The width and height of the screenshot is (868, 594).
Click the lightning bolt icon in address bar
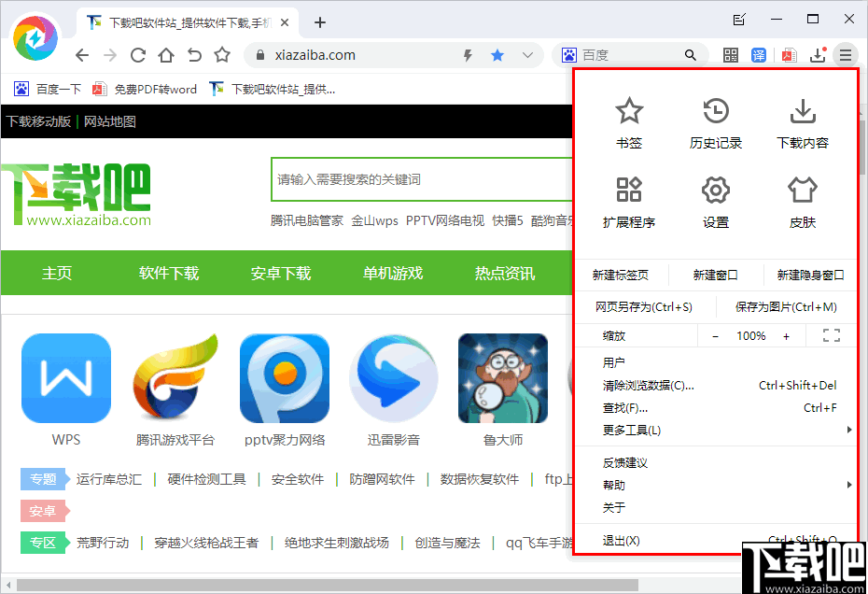pos(467,55)
